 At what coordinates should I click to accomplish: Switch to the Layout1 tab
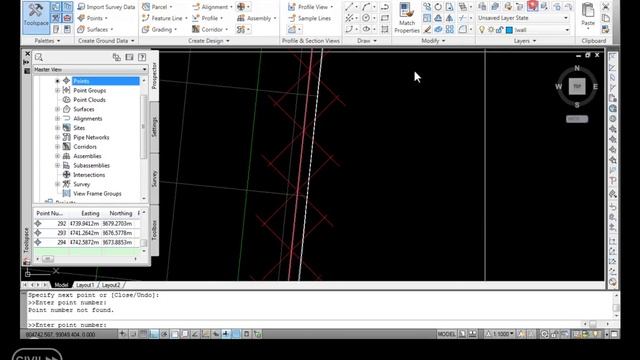coord(85,285)
